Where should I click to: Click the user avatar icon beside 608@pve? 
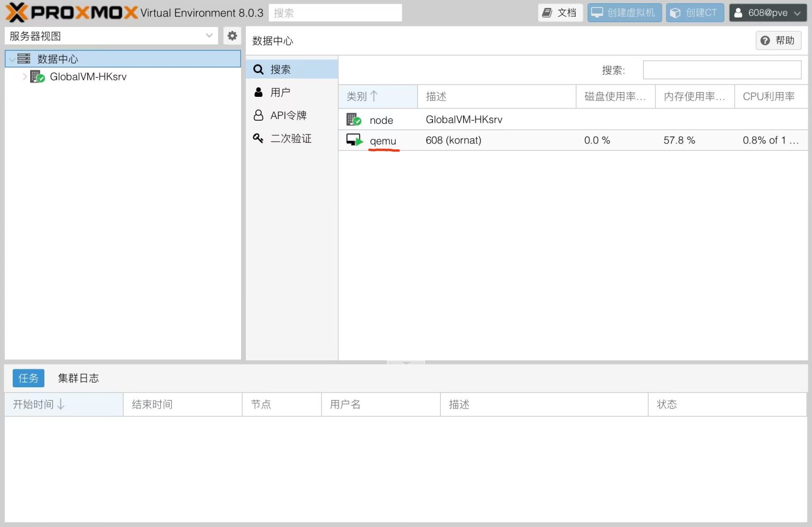pyautogui.click(x=737, y=12)
